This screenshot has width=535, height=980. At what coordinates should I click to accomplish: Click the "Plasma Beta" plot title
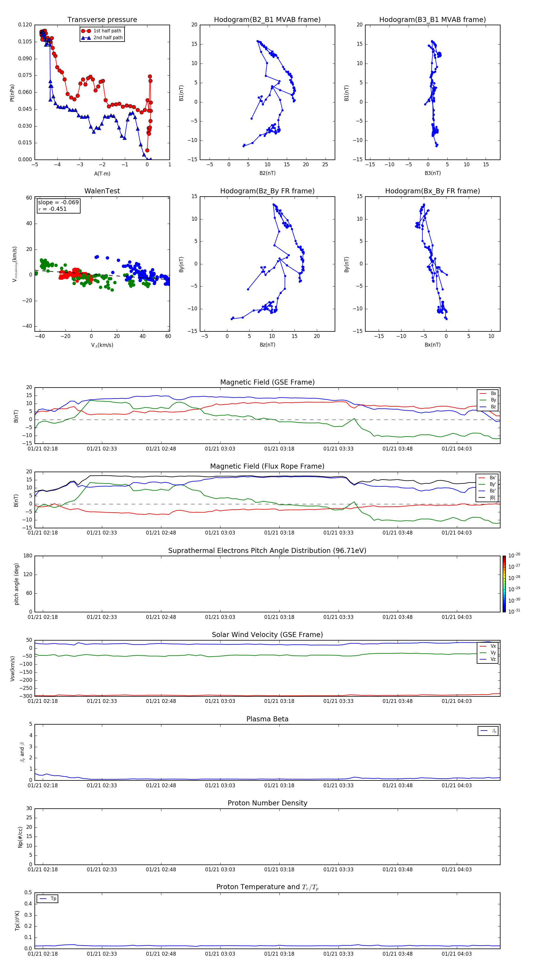pos(267,719)
